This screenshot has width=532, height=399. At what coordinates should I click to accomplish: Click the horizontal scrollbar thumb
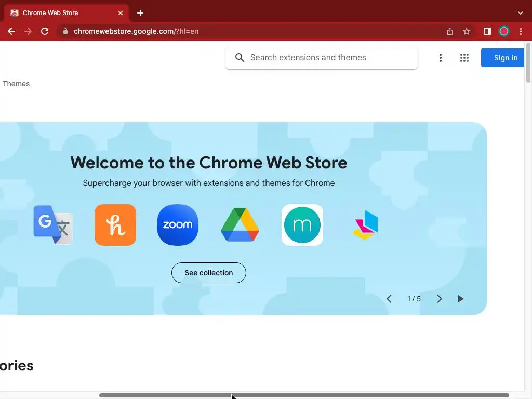pyautogui.click(x=304, y=395)
